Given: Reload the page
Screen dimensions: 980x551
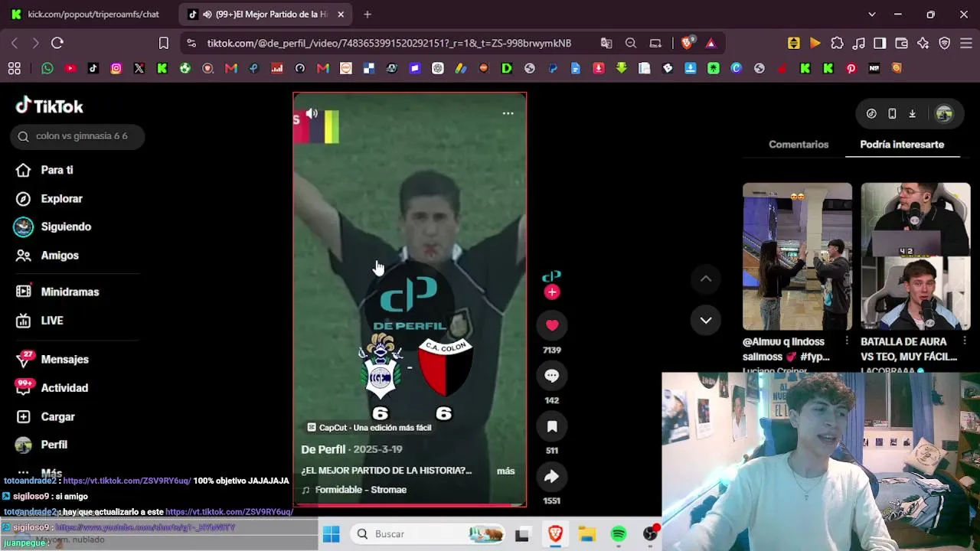Looking at the screenshot, I should tap(57, 44).
